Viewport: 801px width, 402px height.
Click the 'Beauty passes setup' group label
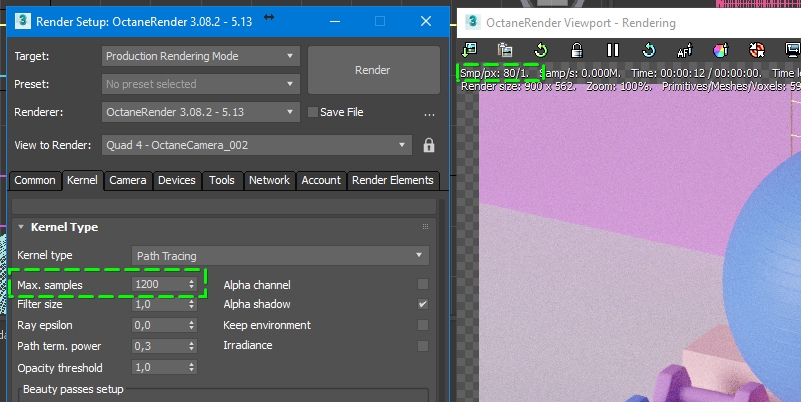click(x=73, y=389)
